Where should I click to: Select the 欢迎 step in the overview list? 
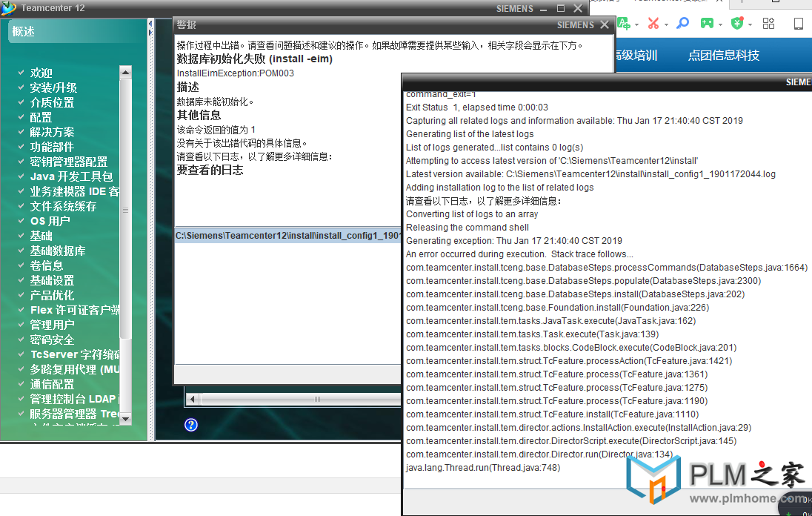[x=41, y=73]
